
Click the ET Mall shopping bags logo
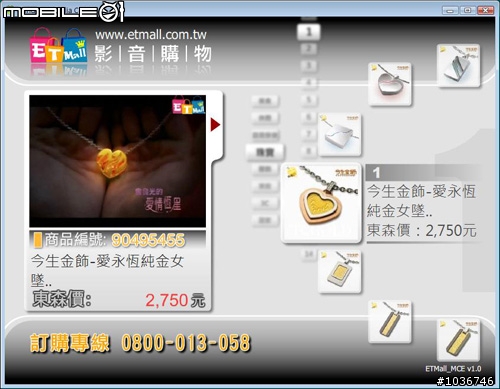[58, 46]
